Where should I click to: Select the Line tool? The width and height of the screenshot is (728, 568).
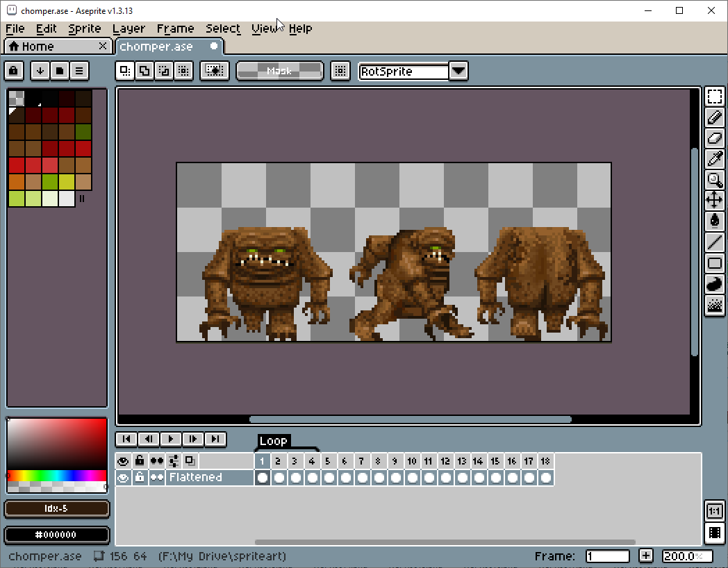point(715,242)
